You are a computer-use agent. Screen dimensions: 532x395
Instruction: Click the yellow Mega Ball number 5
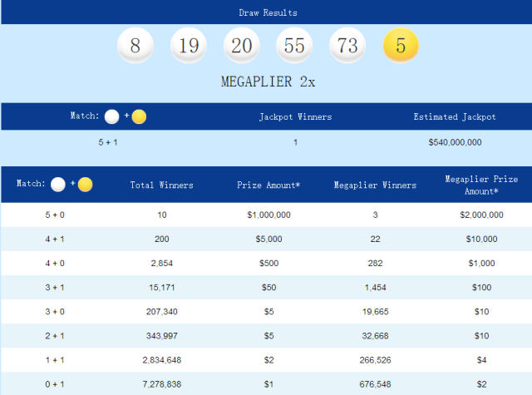pyautogui.click(x=401, y=45)
